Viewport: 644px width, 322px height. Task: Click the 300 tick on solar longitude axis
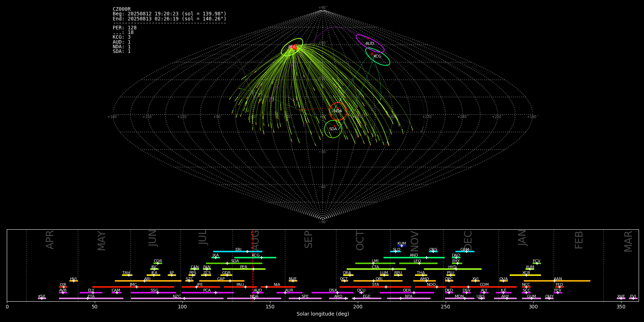coord(533,307)
